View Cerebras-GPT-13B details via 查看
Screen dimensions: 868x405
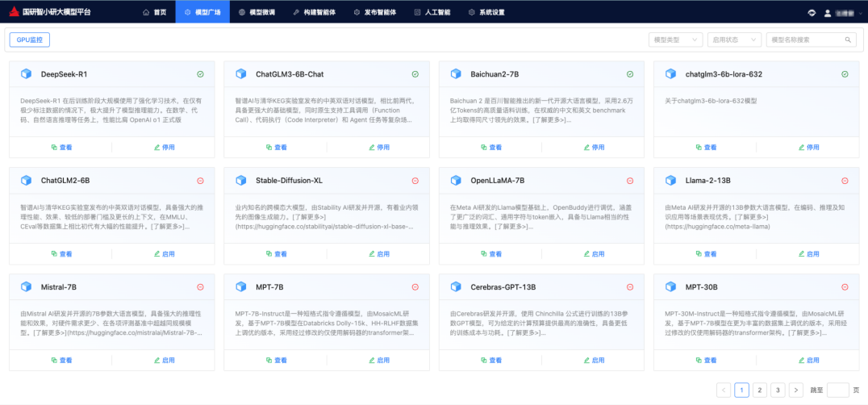pyautogui.click(x=490, y=360)
